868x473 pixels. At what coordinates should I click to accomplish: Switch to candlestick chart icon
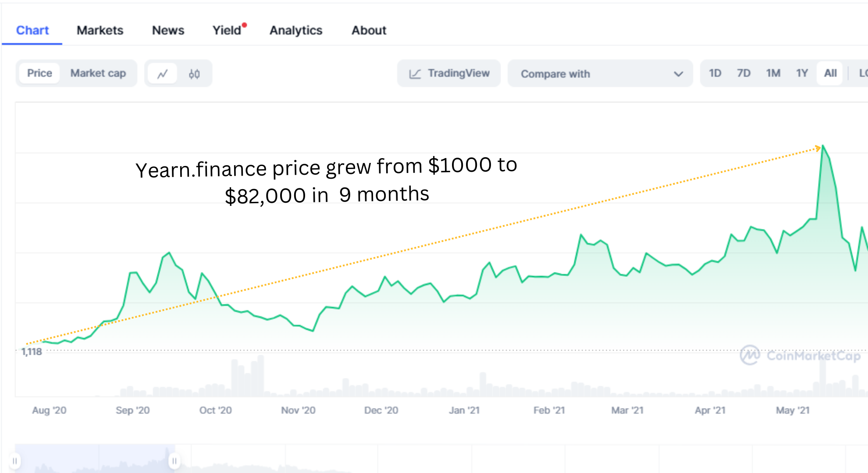(x=194, y=74)
